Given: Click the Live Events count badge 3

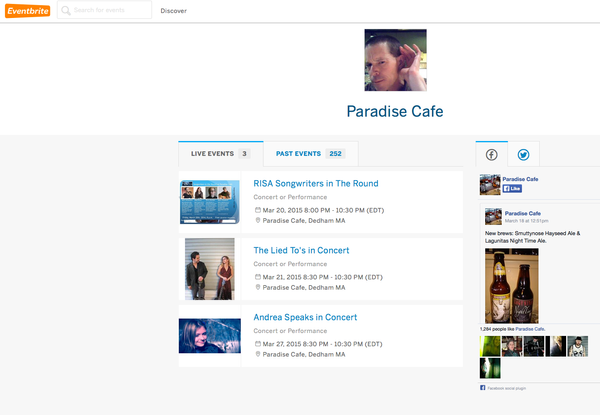Looking at the screenshot, I should 244,154.
